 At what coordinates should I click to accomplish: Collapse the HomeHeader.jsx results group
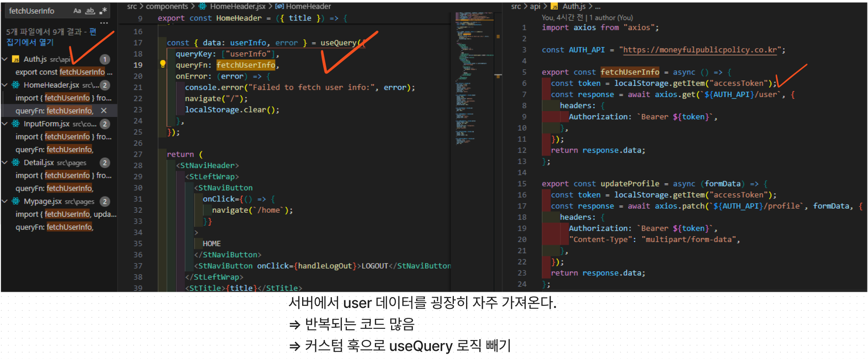point(5,85)
